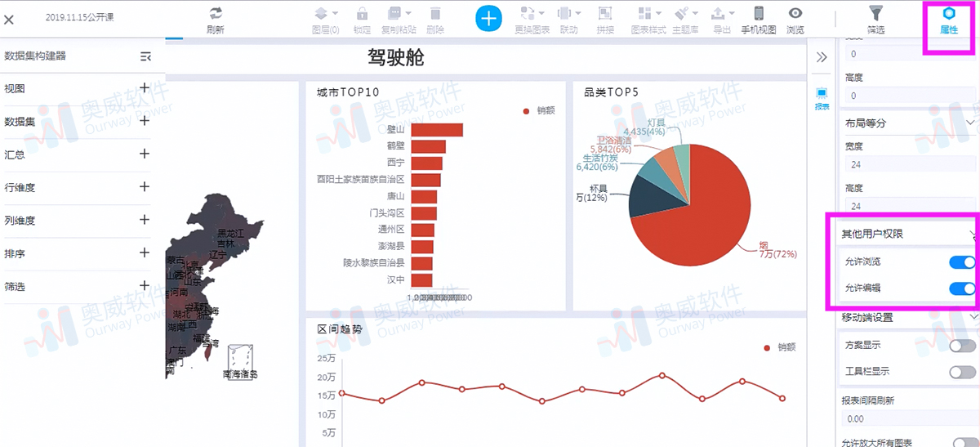Image resolution: width=980 pixels, height=447 pixels.
Task: Add a 列维度 with its plus
Action: tap(144, 220)
